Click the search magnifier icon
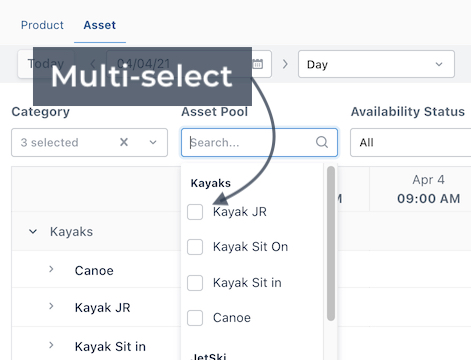This screenshot has width=471, height=360. [x=322, y=142]
